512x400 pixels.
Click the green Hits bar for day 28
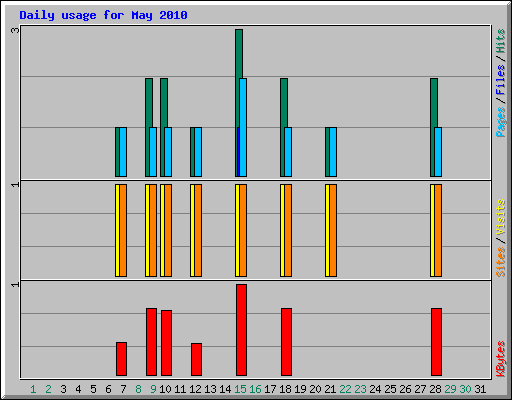[x=434, y=103]
